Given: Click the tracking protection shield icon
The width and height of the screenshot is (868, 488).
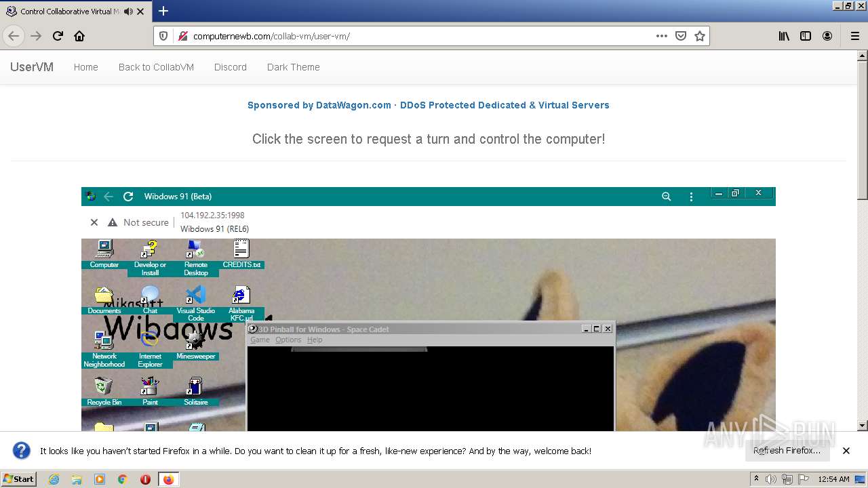Looking at the screenshot, I should pyautogui.click(x=163, y=36).
